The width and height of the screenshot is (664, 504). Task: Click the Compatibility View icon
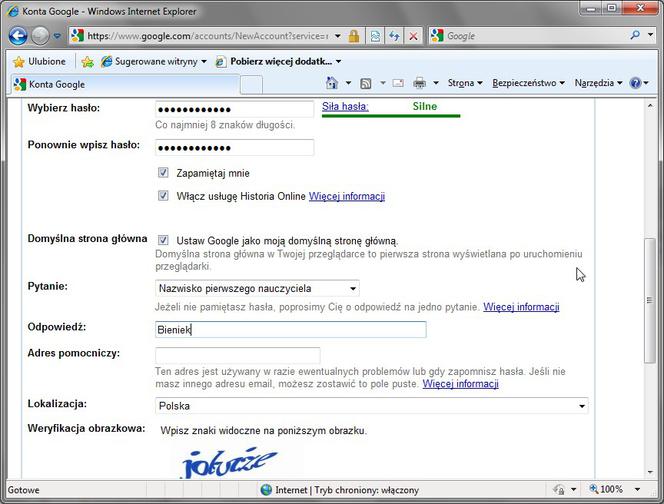click(x=375, y=36)
